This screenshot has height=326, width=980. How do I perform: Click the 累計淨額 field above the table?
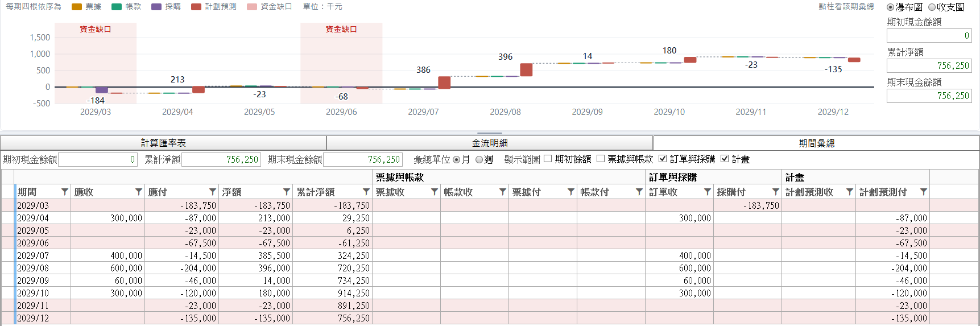(221, 159)
